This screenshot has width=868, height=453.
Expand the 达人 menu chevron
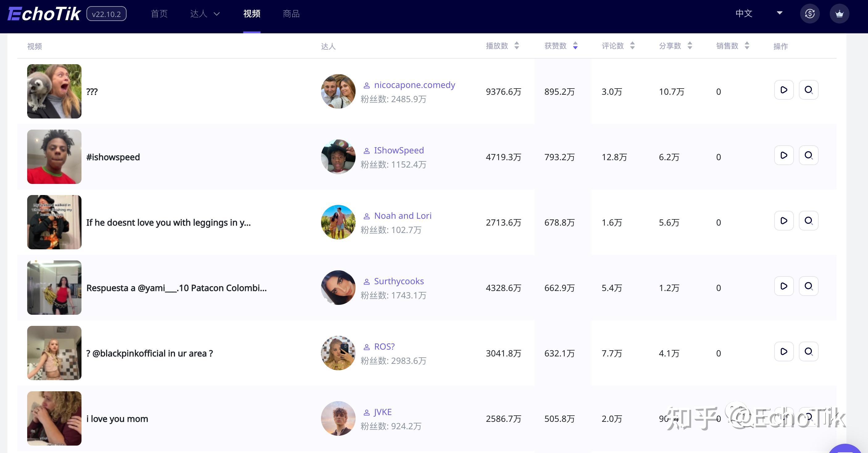217,14
